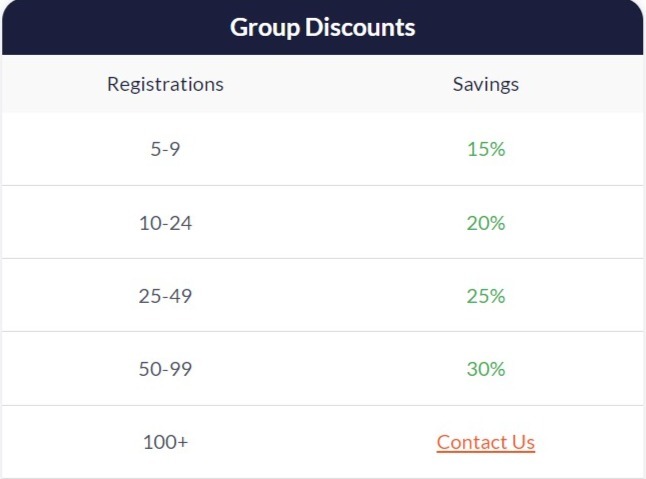Click the word Contact in link
Image resolution: width=646 pixels, height=479 pixels.
point(472,442)
